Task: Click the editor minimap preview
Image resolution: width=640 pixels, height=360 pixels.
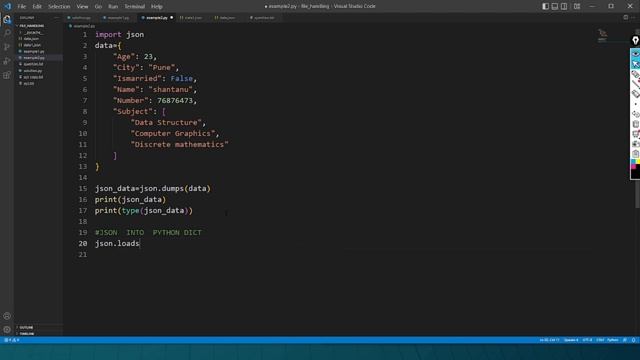Action: (603, 35)
